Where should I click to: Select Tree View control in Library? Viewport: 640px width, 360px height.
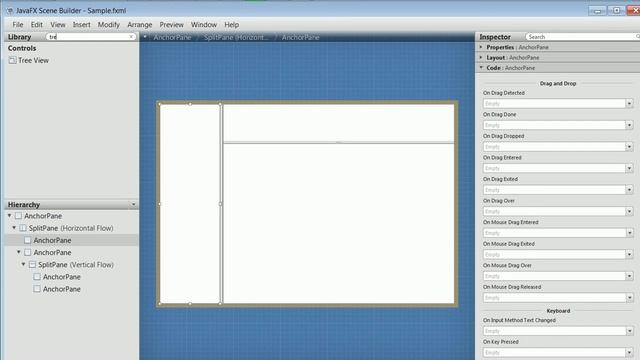tap(33, 60)
